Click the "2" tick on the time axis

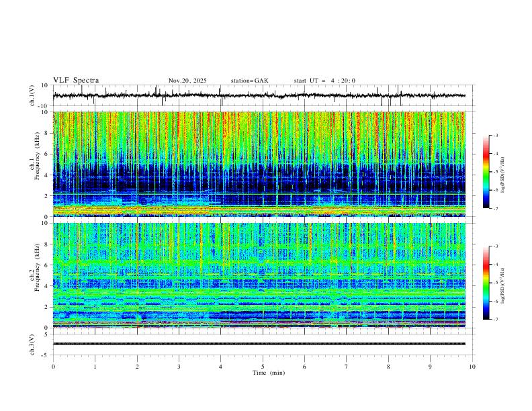click(x=137, y=367)
